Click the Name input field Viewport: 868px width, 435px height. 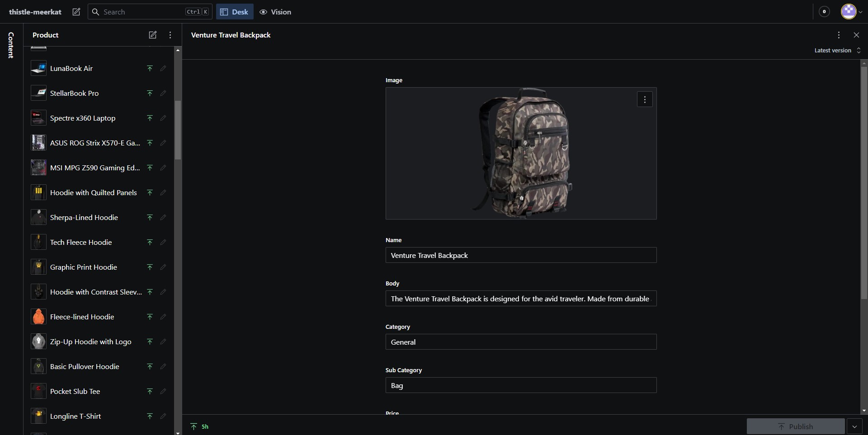(520, 255)
